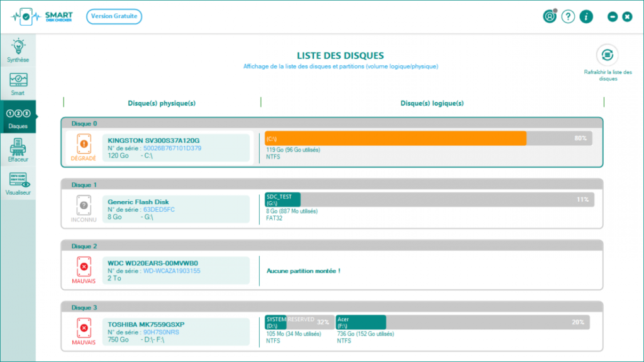Click the orange C:\ partition usage bar
The image size is (644, 362).
(396, 138)
